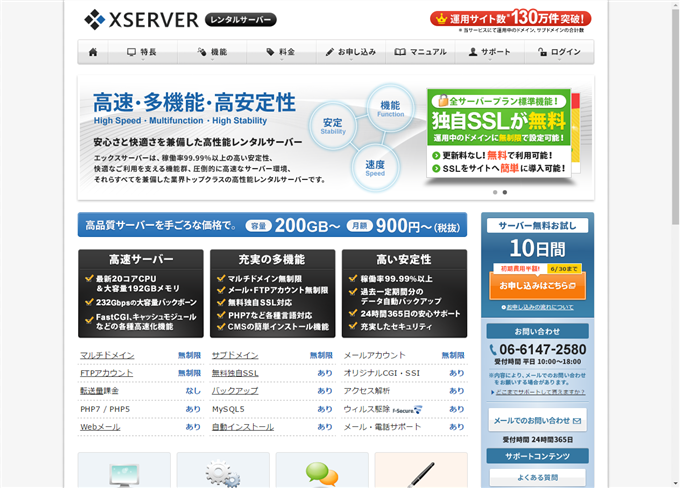Open the お申し込み menu item
The height and width of the screenshot is (488, 680).
pyautogui.click(x=350, y=52)
